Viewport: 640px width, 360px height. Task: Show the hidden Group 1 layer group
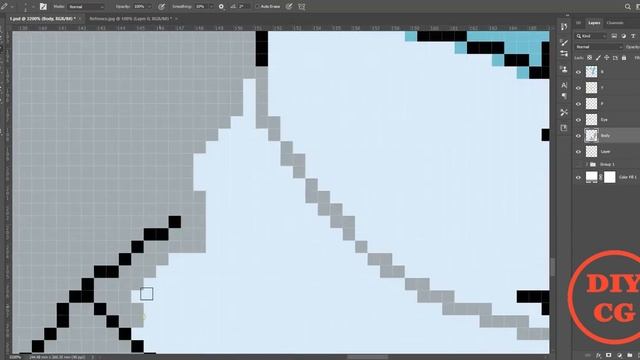[x=578, y=164]
